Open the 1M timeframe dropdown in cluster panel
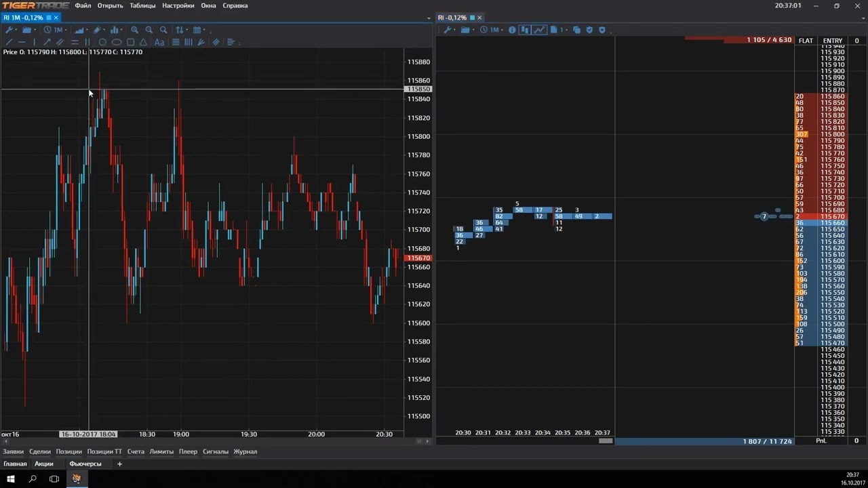Screen dimensions: 868x488 coord(491,30)
